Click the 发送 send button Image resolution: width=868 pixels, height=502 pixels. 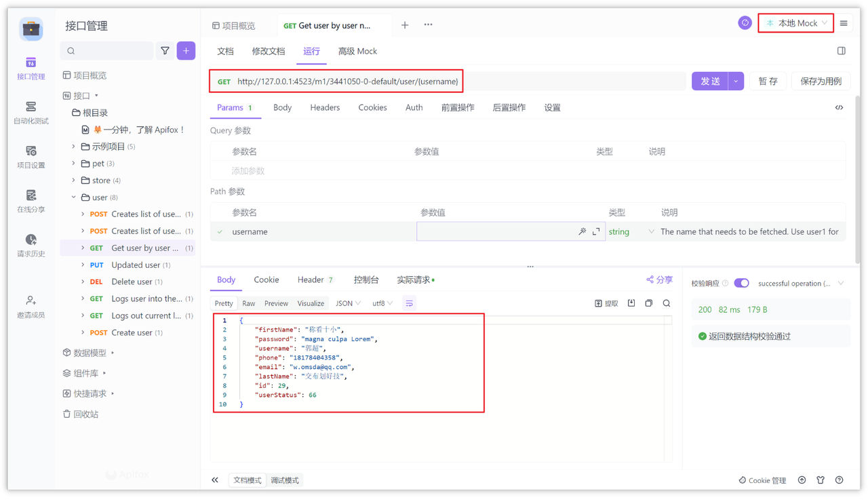[x=709, y=80]
